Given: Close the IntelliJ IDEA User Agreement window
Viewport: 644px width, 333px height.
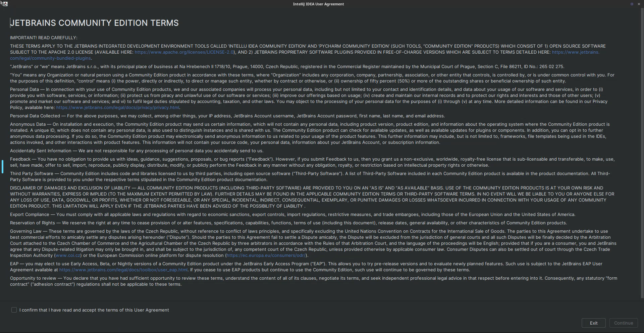Looking at the screenshot, I should click(639, 4).
